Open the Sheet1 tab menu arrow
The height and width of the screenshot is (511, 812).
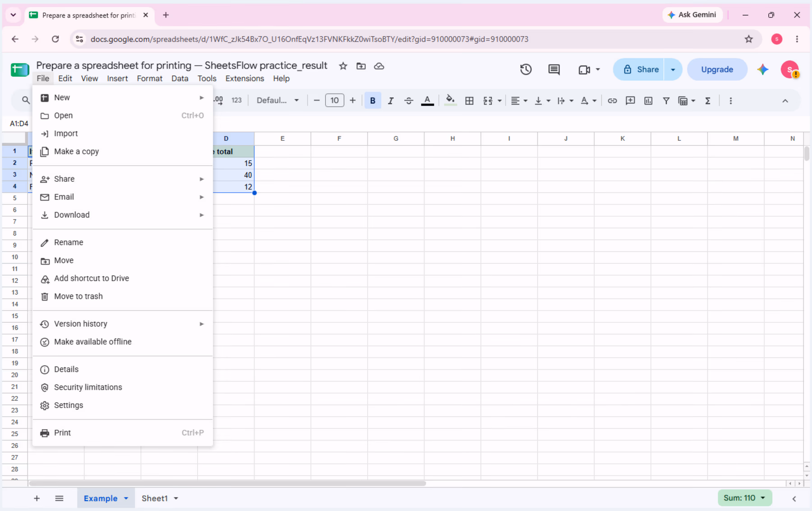click(x=176, y=498)
